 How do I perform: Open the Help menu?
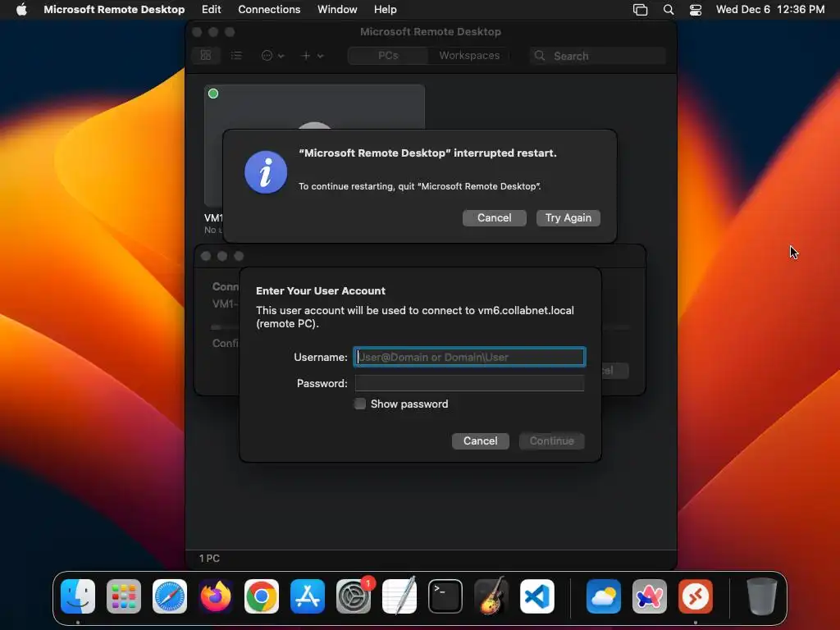click(386, 9)
